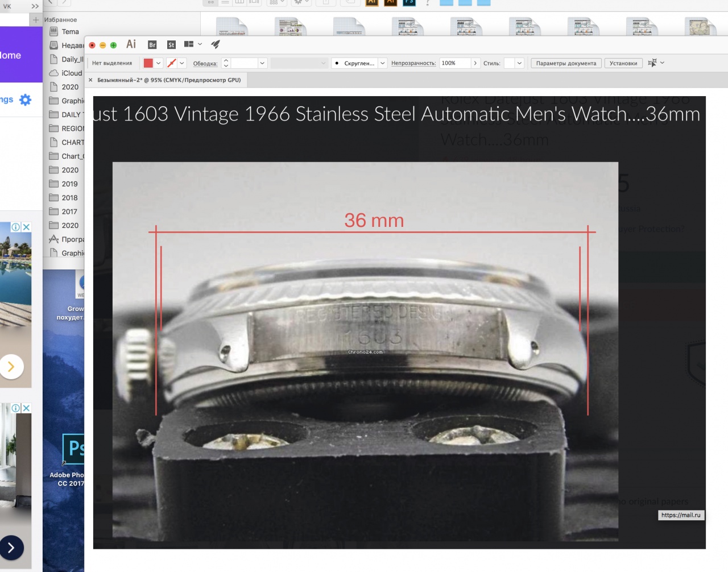The height and width of the screenshot is (572, 728).
Task: Open the REGION folder in Finder sidebar
Action: pos(73,129)
